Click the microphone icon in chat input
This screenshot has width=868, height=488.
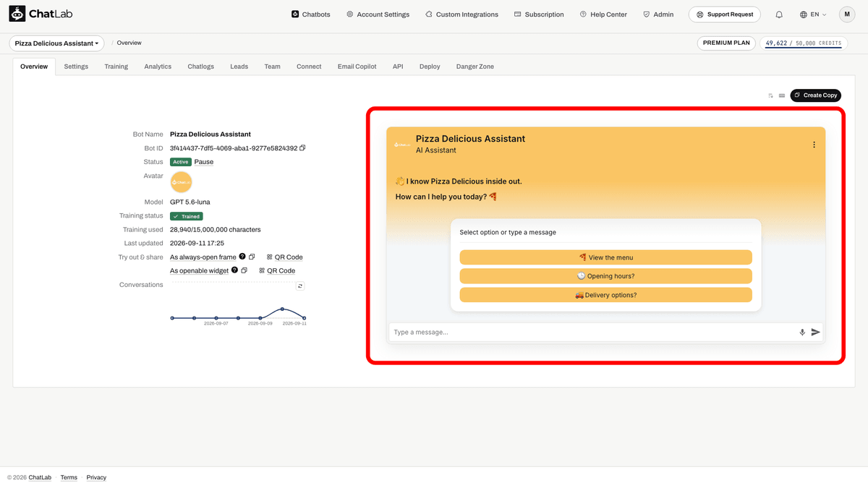pos(802,333)
